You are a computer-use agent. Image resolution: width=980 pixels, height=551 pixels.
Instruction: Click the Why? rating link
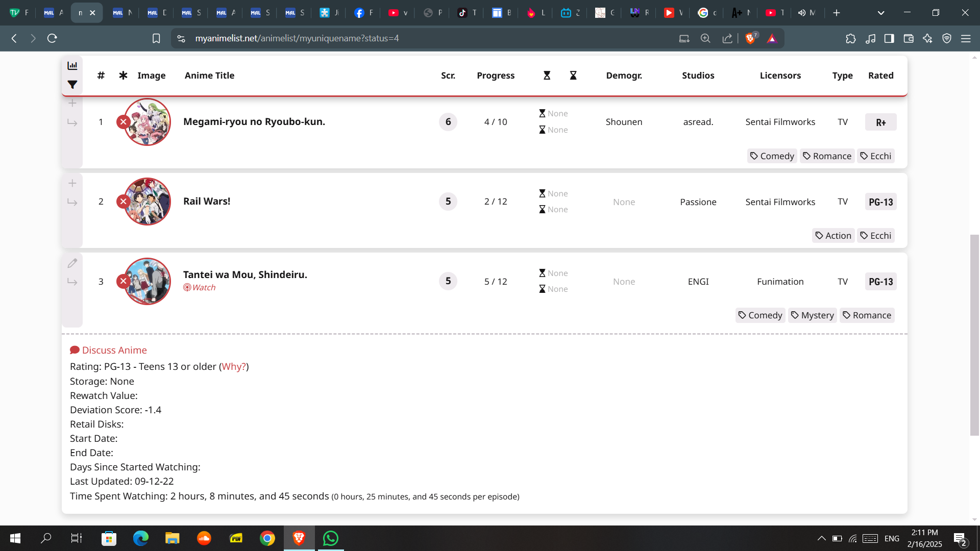coord(234,366)
